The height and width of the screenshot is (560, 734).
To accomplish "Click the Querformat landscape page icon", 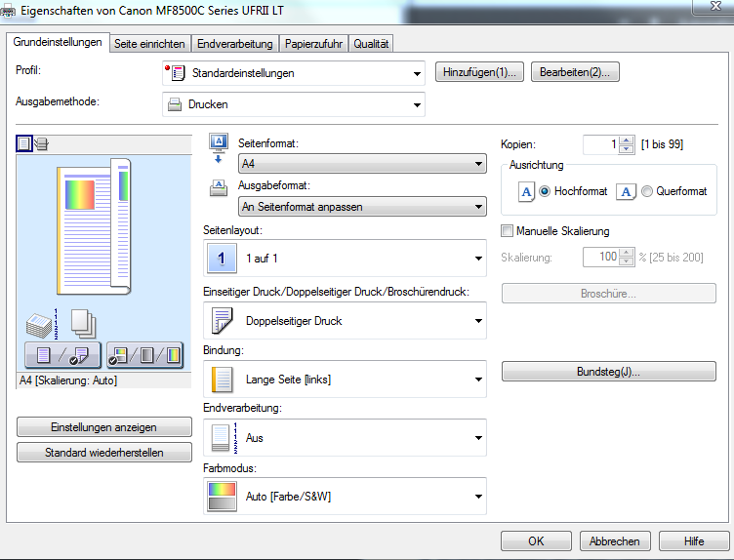I will point(626,192).
